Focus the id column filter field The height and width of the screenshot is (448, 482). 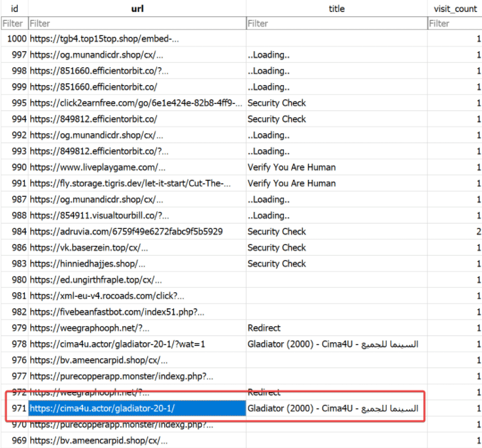(x=14, y=24)
